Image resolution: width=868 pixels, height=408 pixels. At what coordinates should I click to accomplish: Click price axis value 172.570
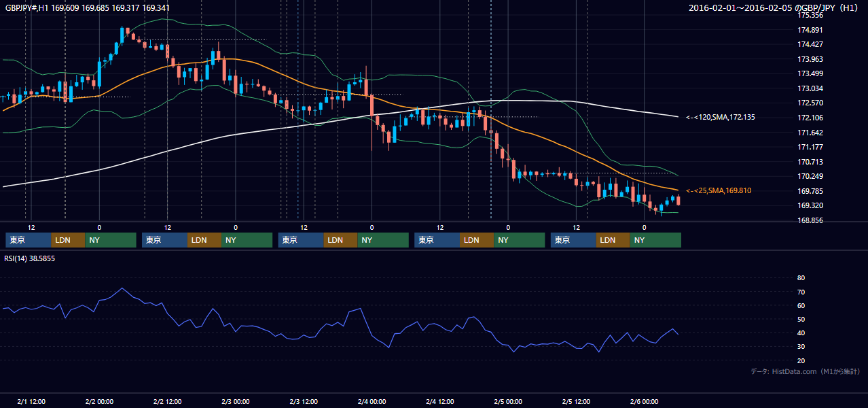pos(810,103)
